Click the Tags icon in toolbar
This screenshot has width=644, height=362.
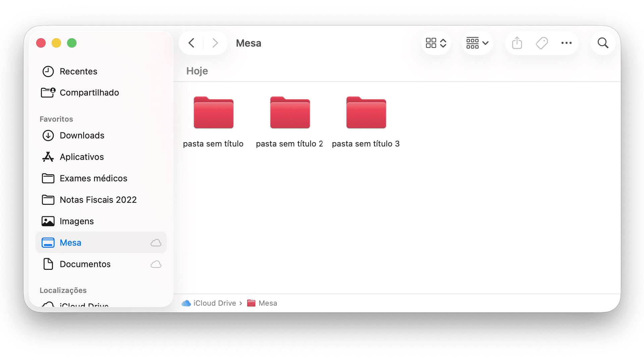click(x=542, y=43)
